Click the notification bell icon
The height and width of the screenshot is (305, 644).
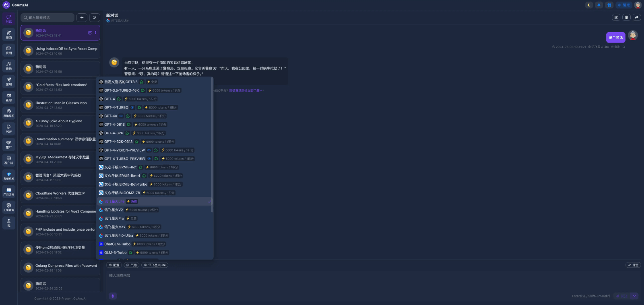point(599,5)
